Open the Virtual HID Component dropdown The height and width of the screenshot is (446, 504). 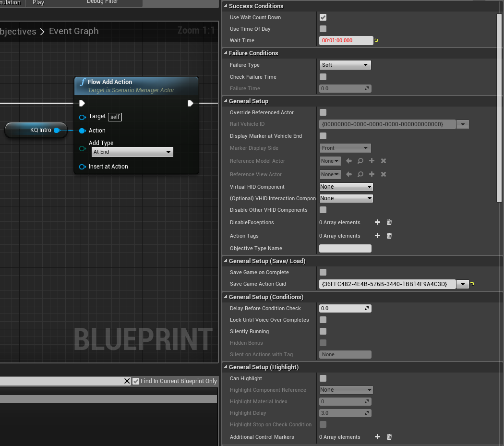click(x=346, y=187)
